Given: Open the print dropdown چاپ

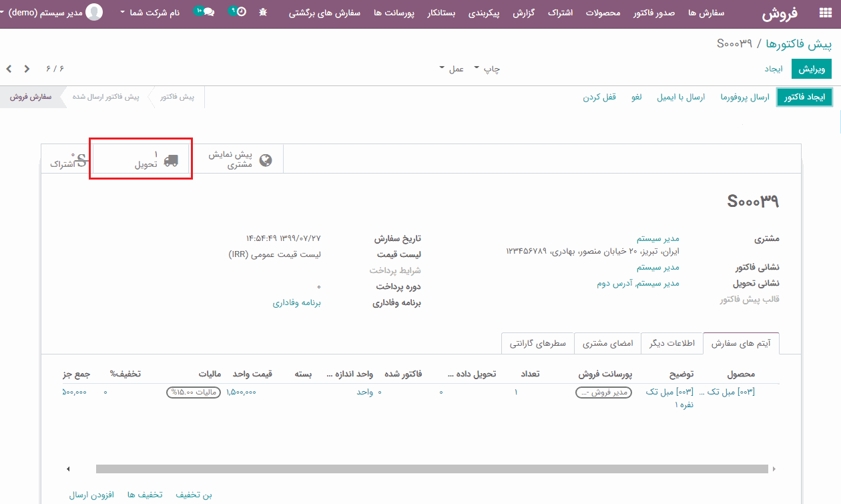Looking at the screenshot, I should point(487,69).
